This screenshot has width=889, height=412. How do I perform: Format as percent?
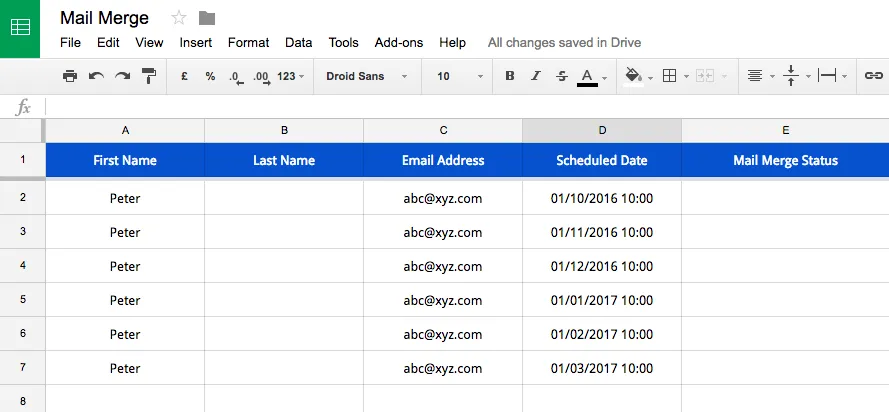210,76
